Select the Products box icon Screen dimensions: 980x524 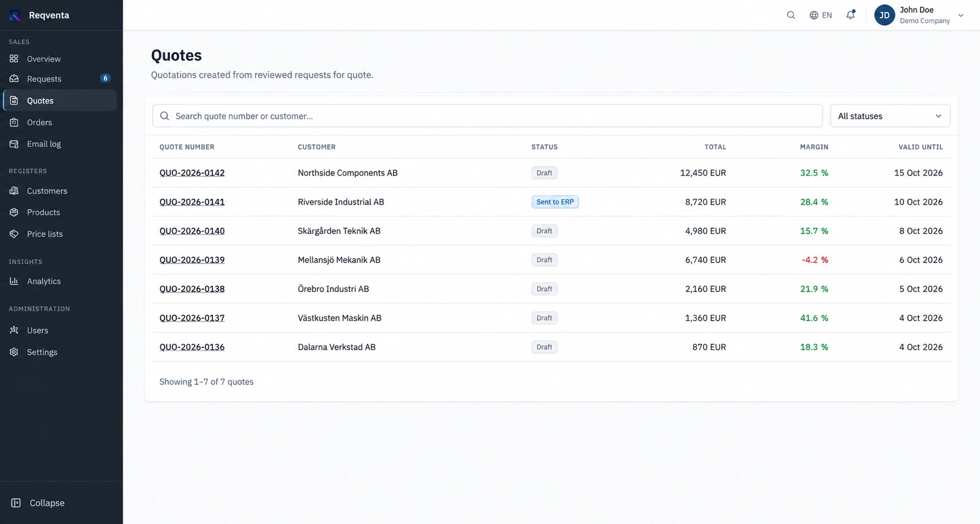[14, 213]
